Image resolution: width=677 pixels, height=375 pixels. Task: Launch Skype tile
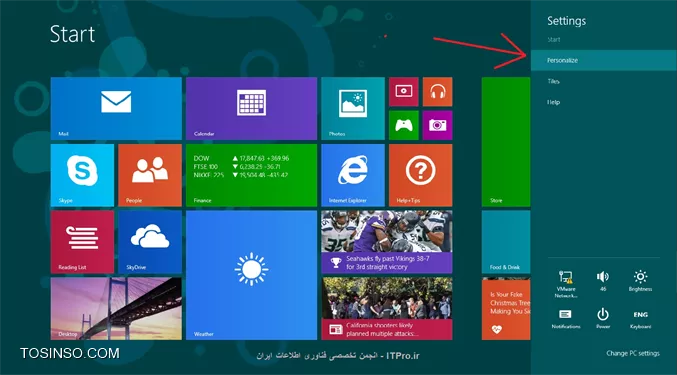(x=82, y=175)
